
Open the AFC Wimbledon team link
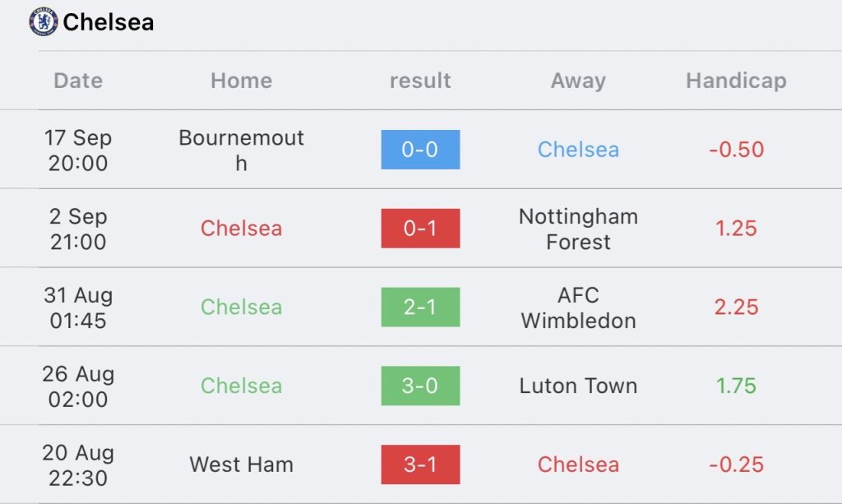[578, 307]
